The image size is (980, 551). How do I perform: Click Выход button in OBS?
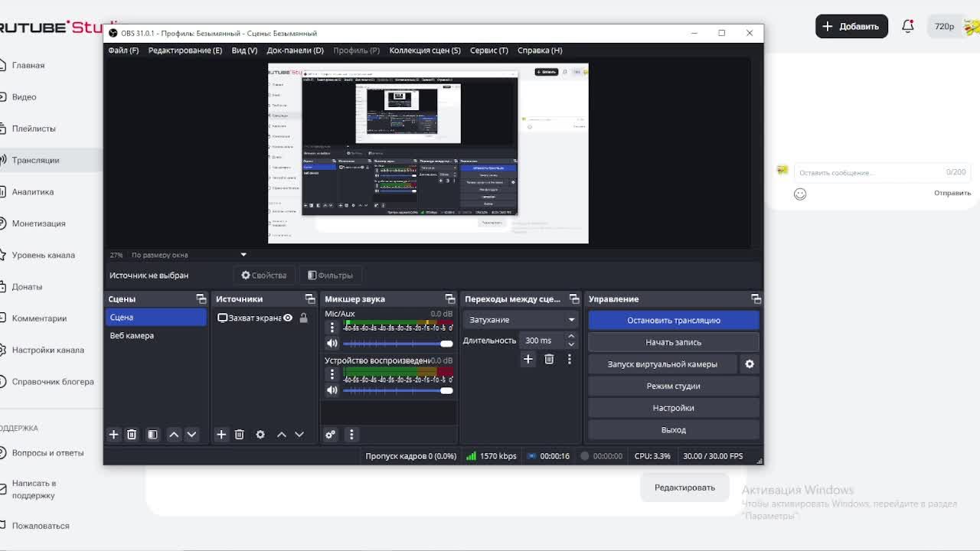674,430
